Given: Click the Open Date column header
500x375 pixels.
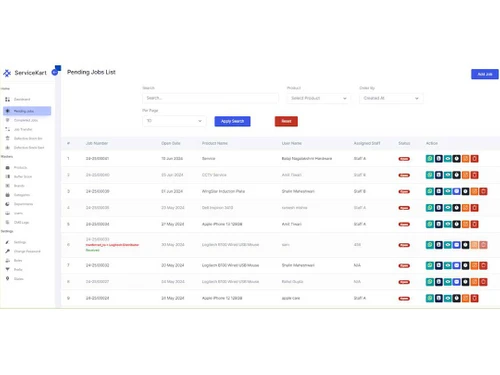Looking at the screenshot, I should click(x=171, y=143).
